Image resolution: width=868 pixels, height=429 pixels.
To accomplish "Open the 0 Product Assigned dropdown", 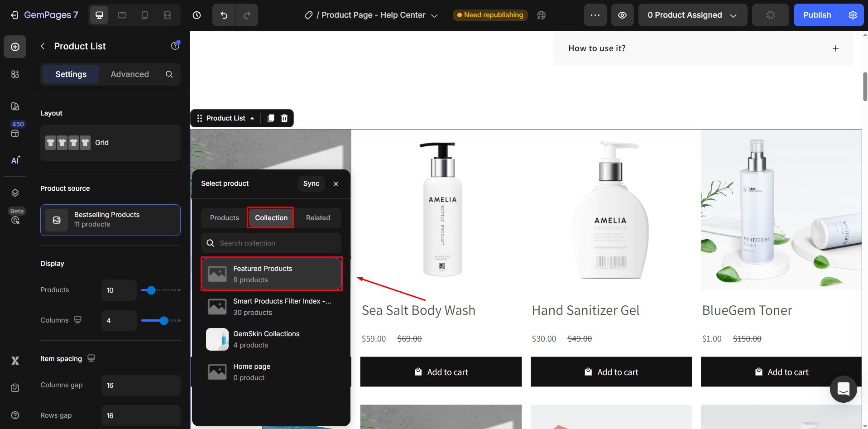I will [x=692, y=15].
